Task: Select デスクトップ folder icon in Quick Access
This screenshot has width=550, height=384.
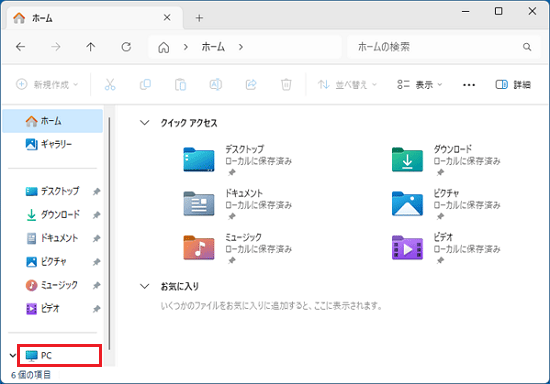Action: tap(199, 160)
